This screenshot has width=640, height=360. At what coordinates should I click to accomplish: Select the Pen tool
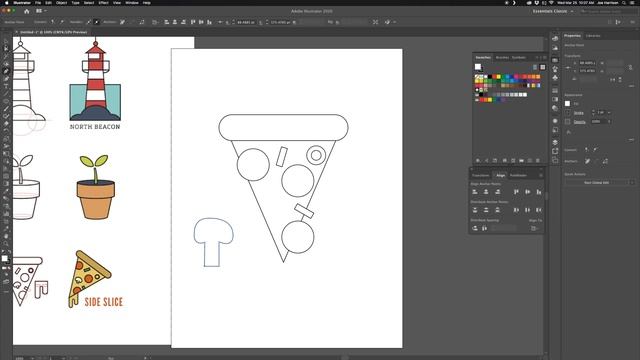tap(6, 71)
